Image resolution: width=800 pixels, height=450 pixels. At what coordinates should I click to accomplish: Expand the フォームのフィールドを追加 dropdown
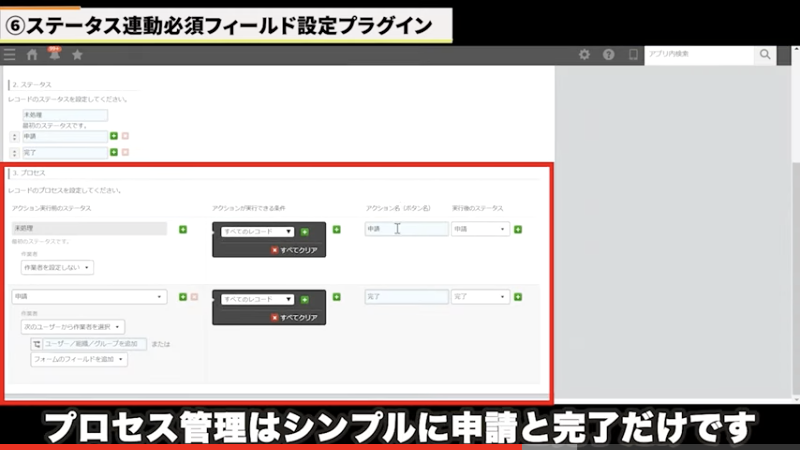(x=79, y=360)
